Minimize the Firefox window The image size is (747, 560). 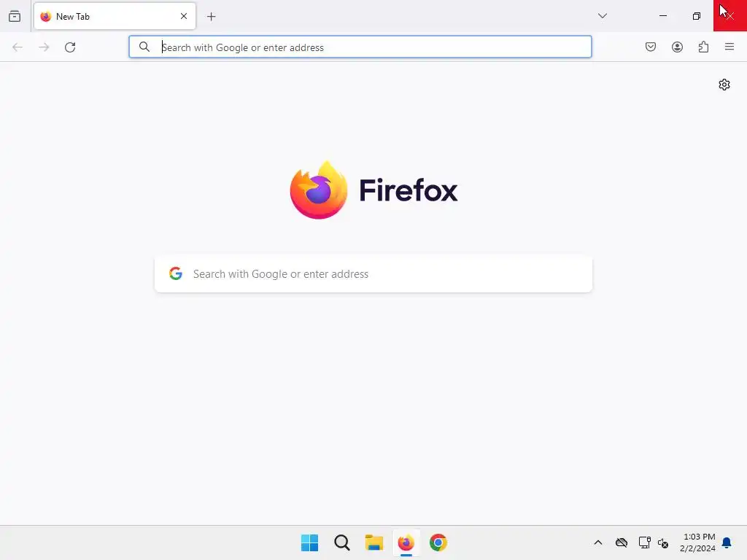pos(662,16)
